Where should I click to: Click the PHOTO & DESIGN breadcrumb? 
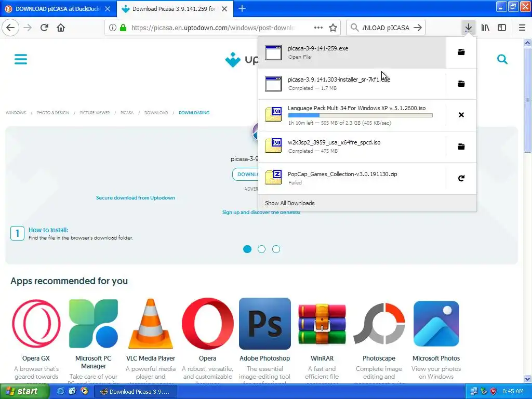point(53,113)
